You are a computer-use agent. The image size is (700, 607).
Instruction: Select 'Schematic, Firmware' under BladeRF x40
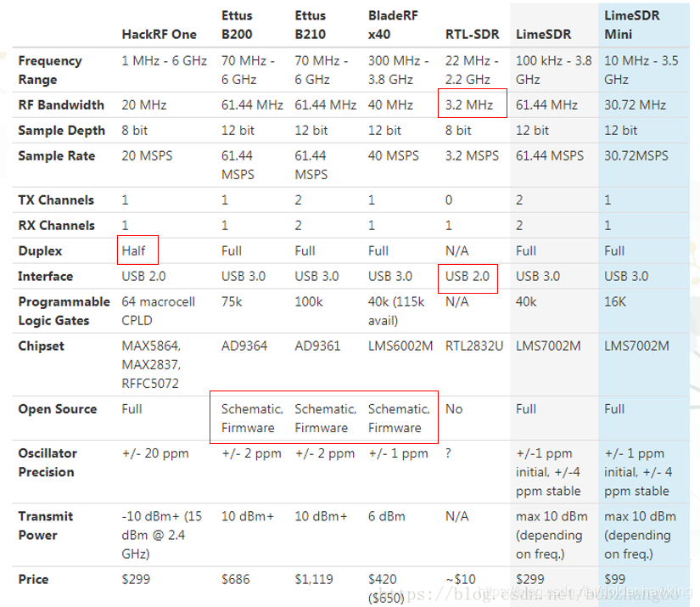[x=399, y=419]
